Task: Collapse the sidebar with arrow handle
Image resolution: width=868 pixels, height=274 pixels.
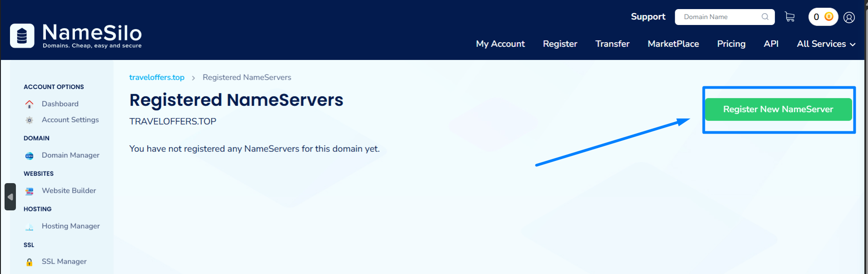Action: [x=10, y=197]
